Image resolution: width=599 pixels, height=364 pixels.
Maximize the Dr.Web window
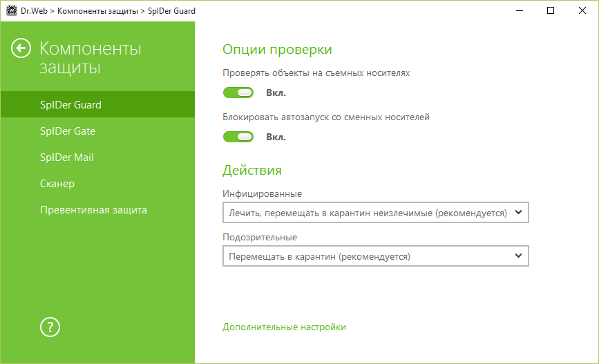point(551,10)
